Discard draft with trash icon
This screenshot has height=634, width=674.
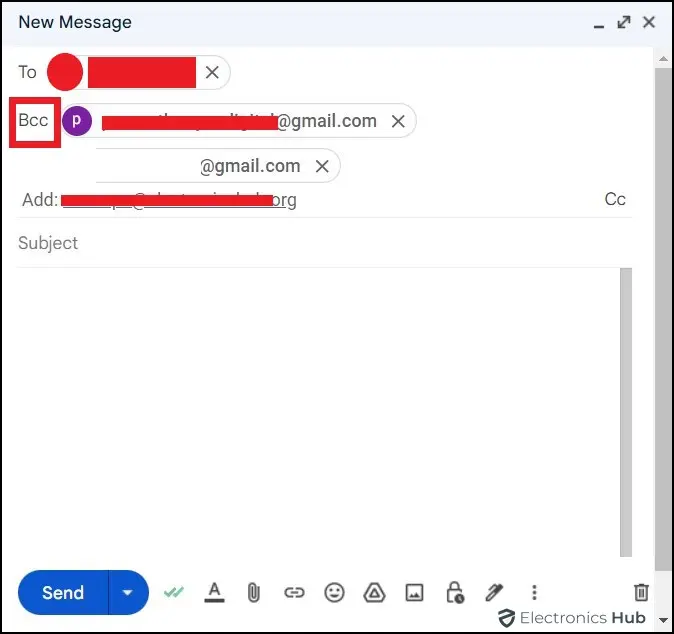[641, 592]
